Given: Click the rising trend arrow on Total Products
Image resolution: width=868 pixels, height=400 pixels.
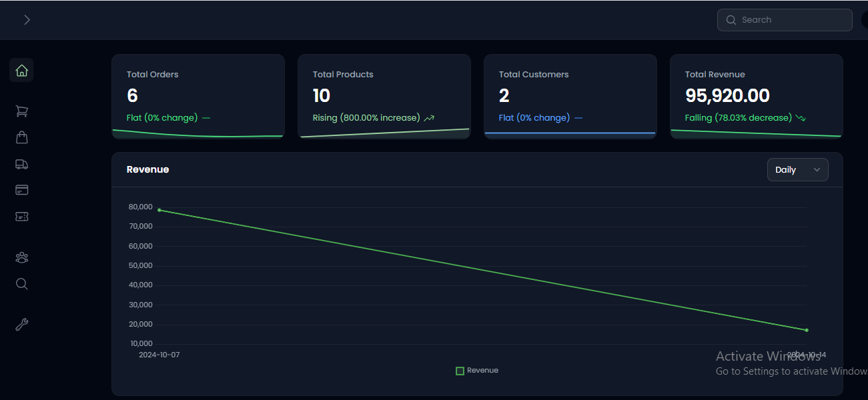Looking at the screenshot, I should coord(428,118).
